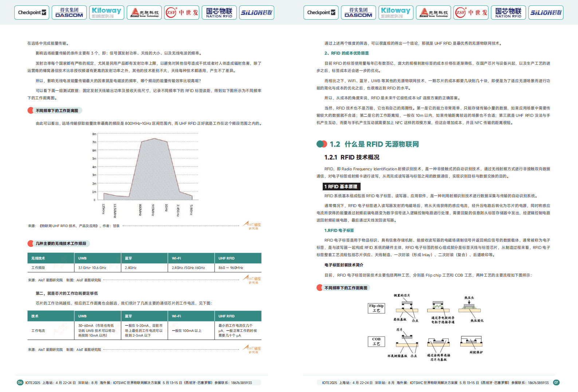
Task: Click subheading 1.2.1 RFID 技术概况
Action: (352, 157)
